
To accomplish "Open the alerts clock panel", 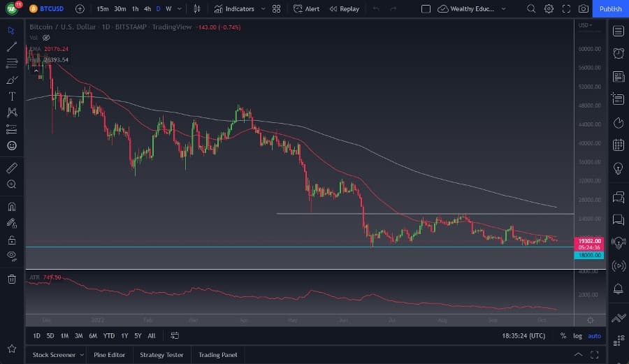I will 619,53.
